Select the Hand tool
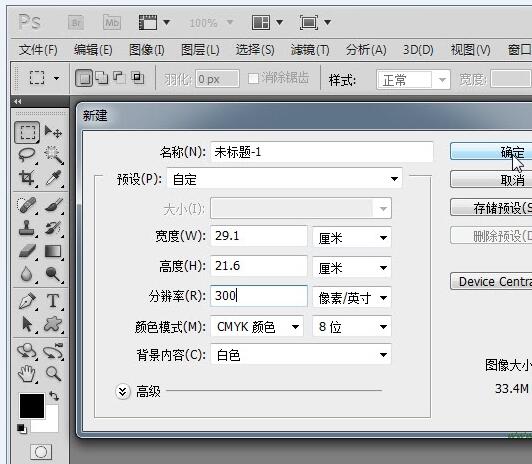532x464 pixels. click(x=26, y=374)
